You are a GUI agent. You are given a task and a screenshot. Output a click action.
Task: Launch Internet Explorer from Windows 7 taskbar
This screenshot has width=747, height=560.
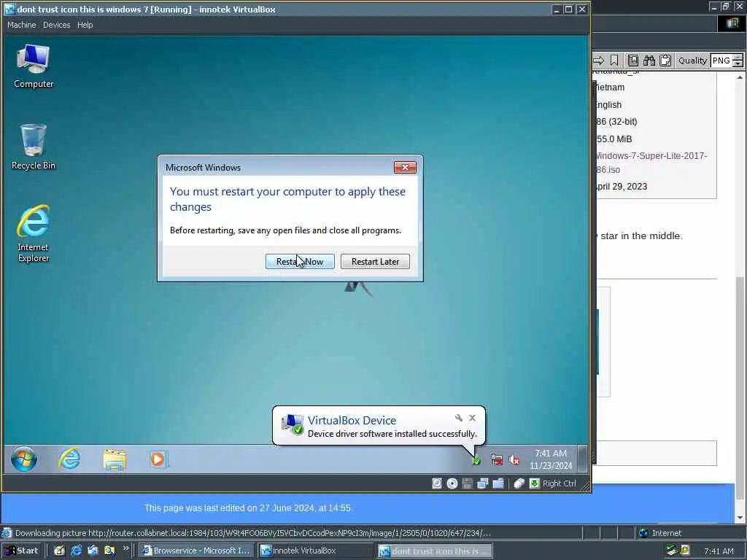pos(69,459)
